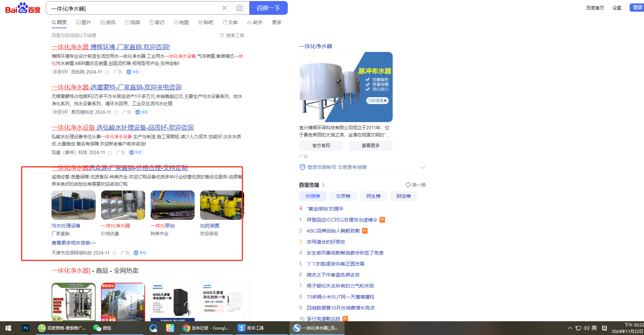
Task: Open the 博辉环境 一体化净水器 result link
Action: tap(111, 47)
